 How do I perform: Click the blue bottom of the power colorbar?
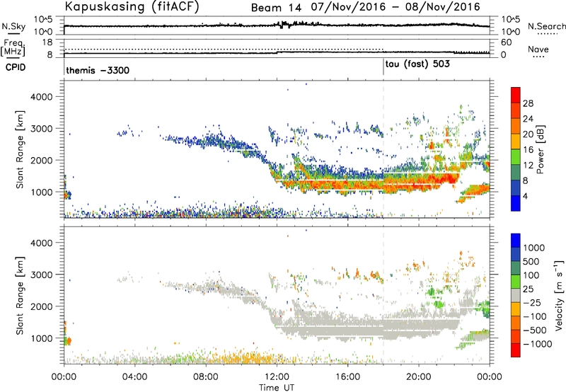pos(516,203)
